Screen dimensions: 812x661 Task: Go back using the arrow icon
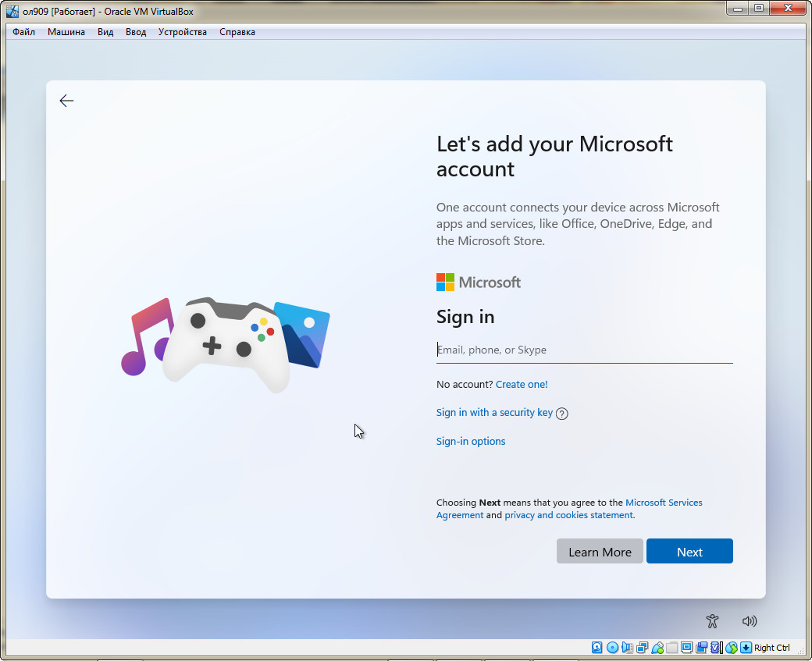66,101
